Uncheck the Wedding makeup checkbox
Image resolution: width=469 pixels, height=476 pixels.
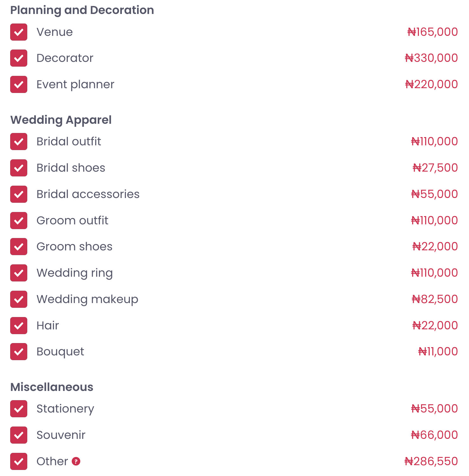click(x=19, y=299)
